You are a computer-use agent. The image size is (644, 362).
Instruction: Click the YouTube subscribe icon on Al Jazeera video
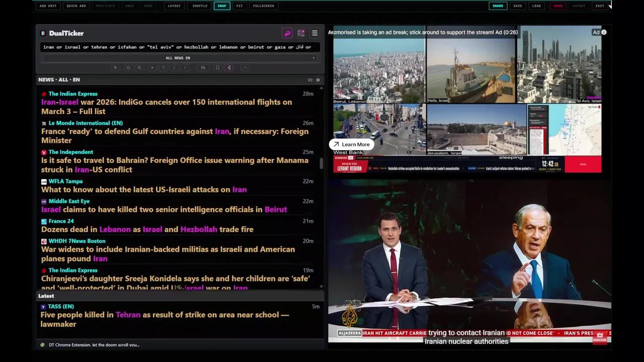coord(599,338)
